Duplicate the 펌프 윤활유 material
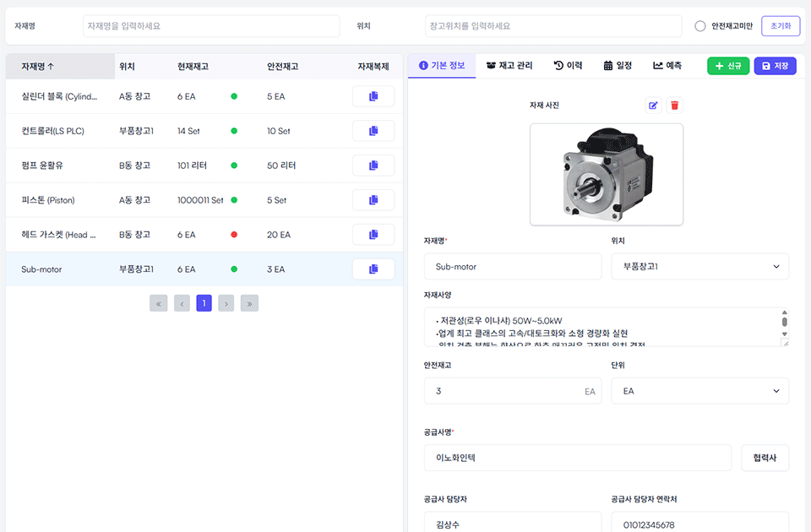 [373, 165]
